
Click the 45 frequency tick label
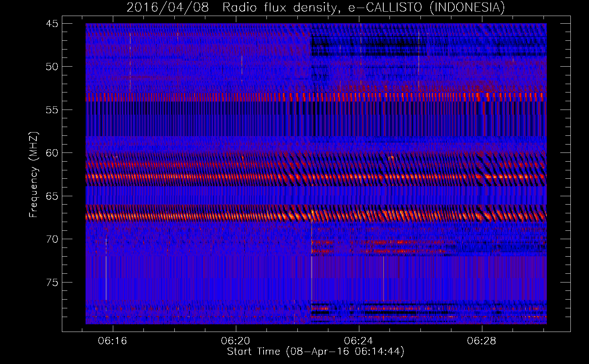[52, 24]
